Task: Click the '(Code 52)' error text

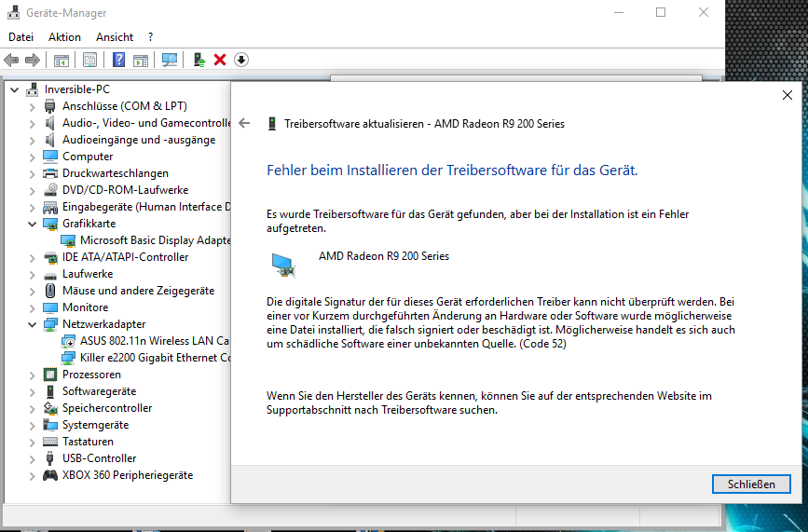Action: pos(542,344)
